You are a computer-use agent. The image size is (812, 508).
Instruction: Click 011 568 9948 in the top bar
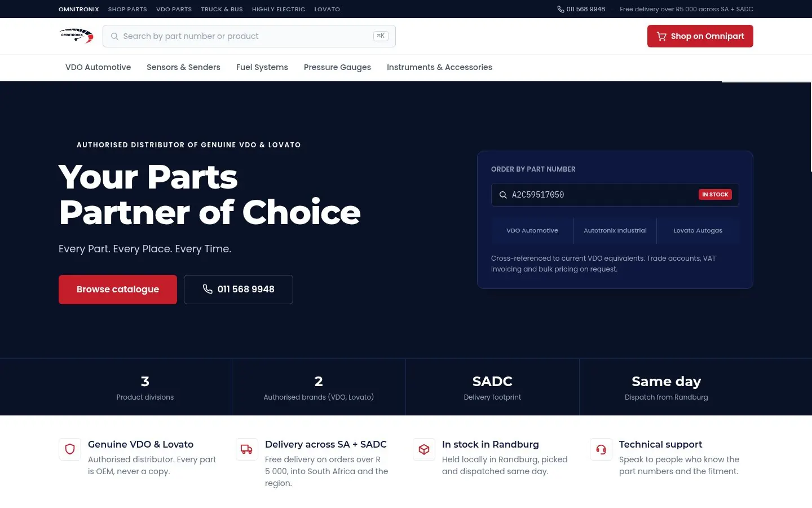(x=581, y=9)
